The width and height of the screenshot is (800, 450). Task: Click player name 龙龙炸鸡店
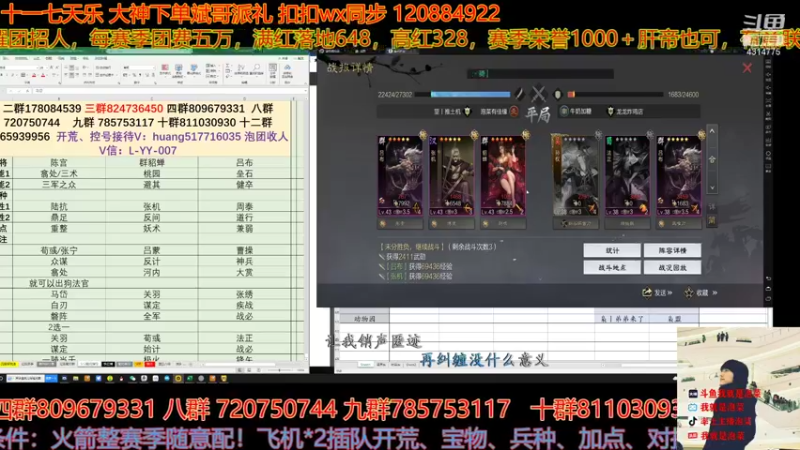629,111
